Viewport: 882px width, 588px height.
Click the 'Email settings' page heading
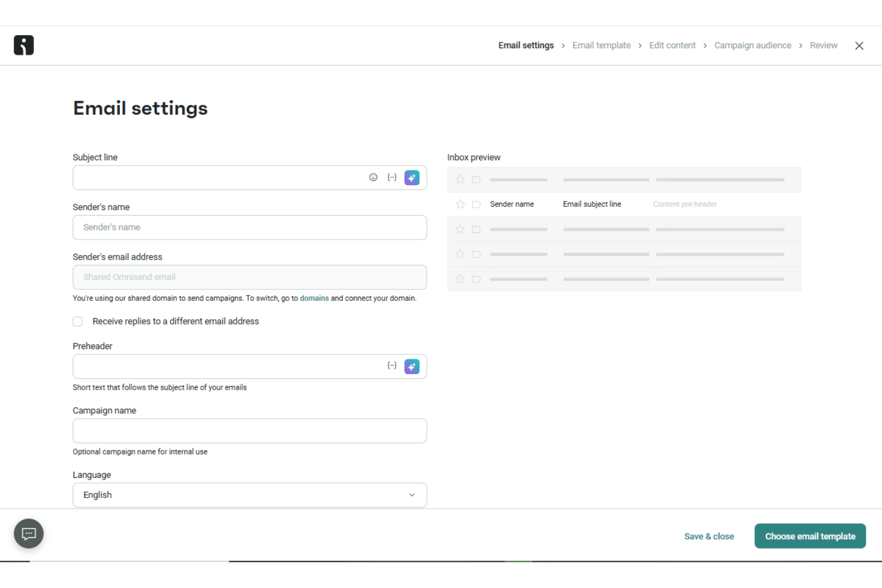pyautogui.click(x=141, y=108)
